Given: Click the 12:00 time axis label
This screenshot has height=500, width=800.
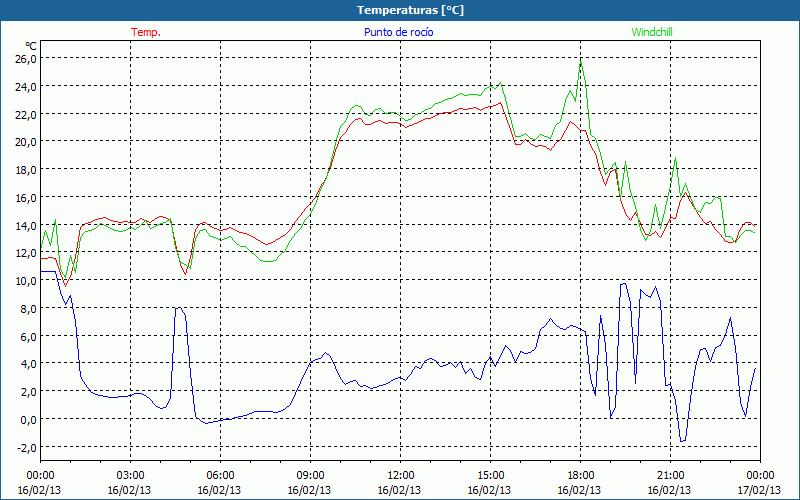Looking at the screenshot, I should [400, 476].
